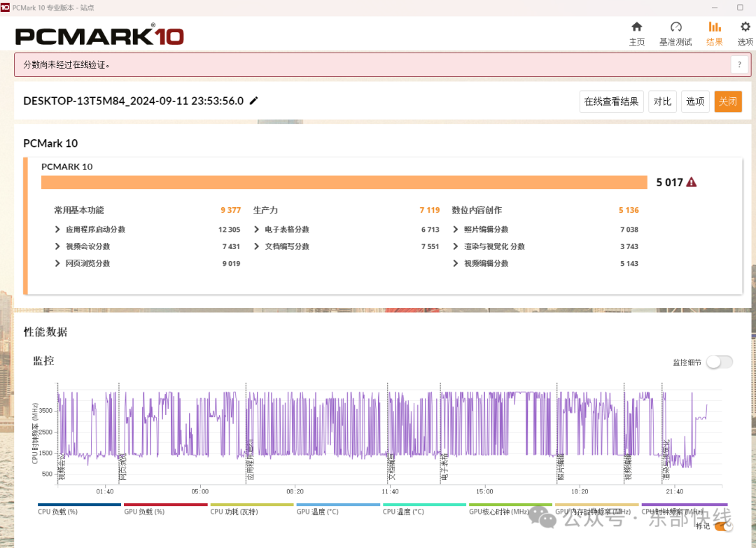Select the GPU 温度 (°C) legend

338,509
